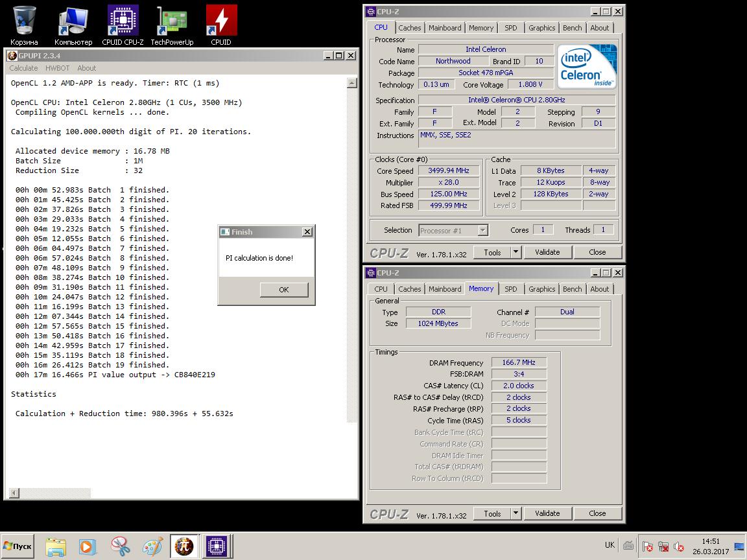This screenshot has width=747, height=560.
Task: Open the media player taskbar icon
Action: [x=87, y=546]
